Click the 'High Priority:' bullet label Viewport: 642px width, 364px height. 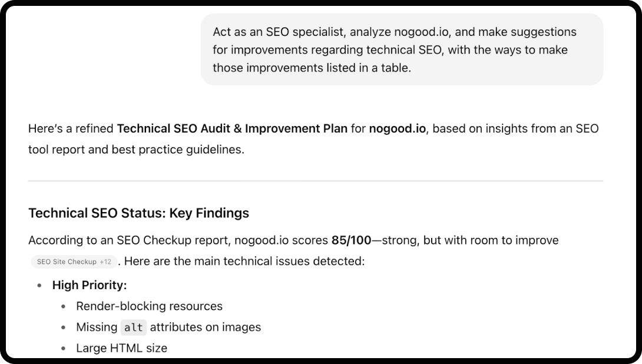tap(90, 285)
